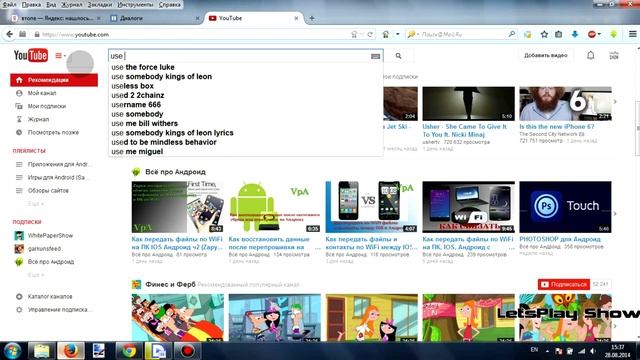Viewport: 640px width, 360px height.
Task: Click the green extension icon in toolbar
Action: pyautogui.click(x=613, y=34)
